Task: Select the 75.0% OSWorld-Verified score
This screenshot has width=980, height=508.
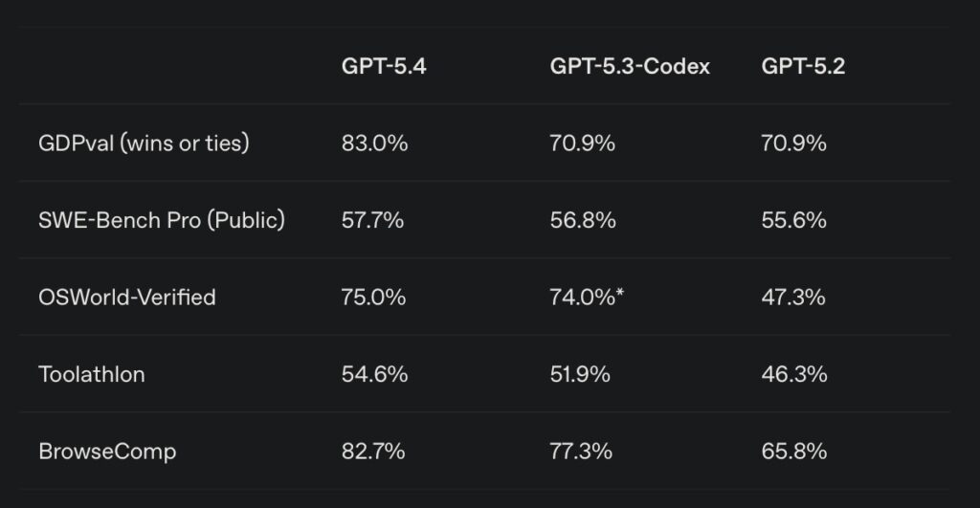Action: point(373,298)
